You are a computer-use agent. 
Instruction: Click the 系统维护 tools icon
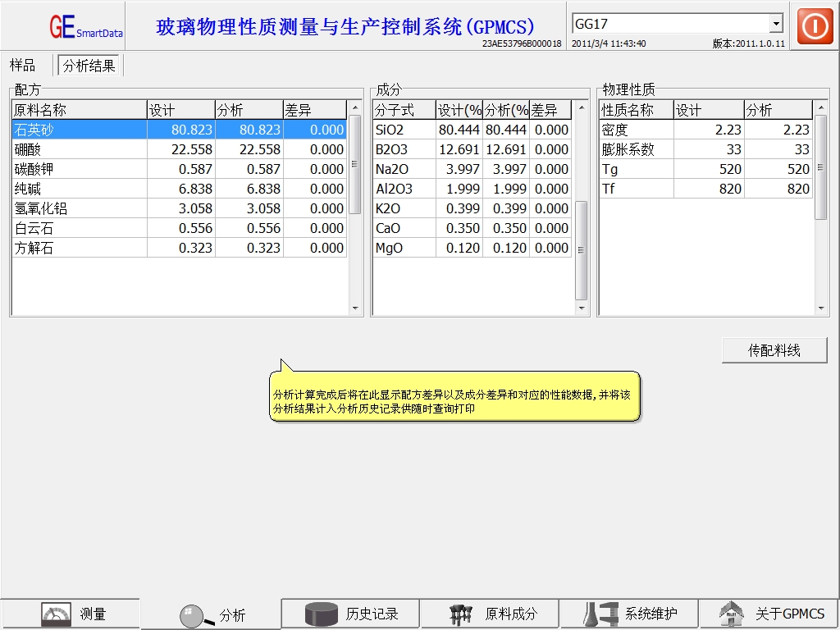coord(600,614)
